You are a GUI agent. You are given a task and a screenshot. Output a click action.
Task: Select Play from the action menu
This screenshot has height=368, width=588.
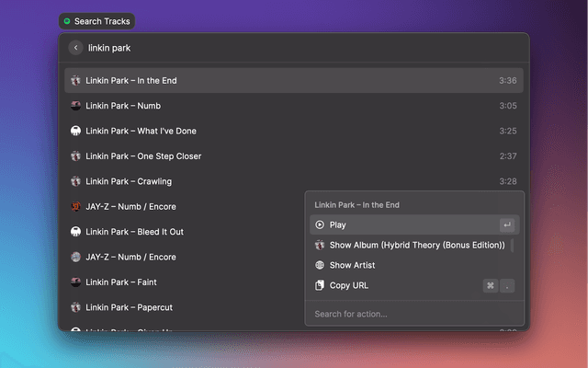pos(404,224)
